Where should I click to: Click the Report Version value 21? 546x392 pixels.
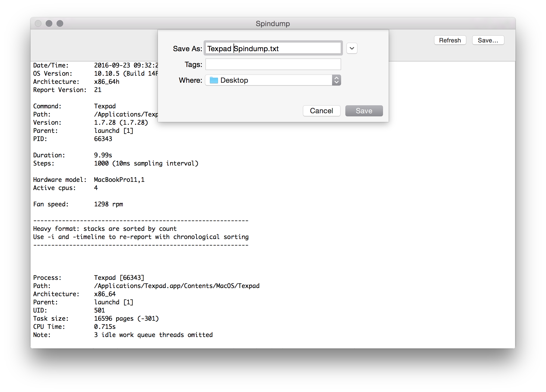pos(98,90)
